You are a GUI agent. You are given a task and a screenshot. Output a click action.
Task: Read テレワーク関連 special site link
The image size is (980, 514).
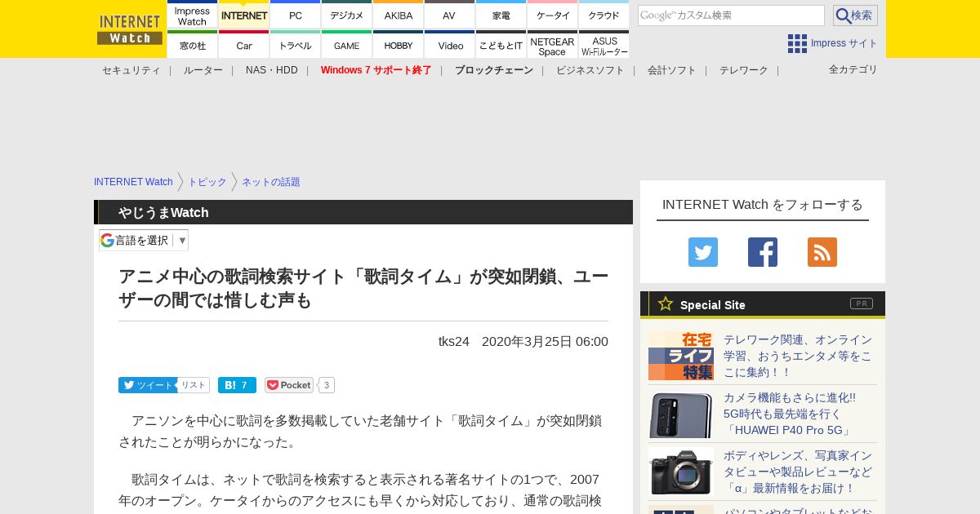click(798, 356)
